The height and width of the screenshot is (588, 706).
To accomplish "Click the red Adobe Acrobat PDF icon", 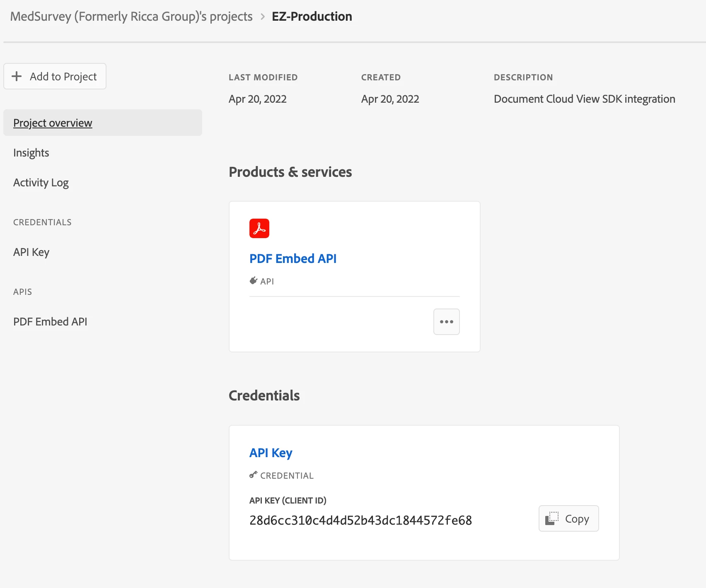I will click(259, 228).
